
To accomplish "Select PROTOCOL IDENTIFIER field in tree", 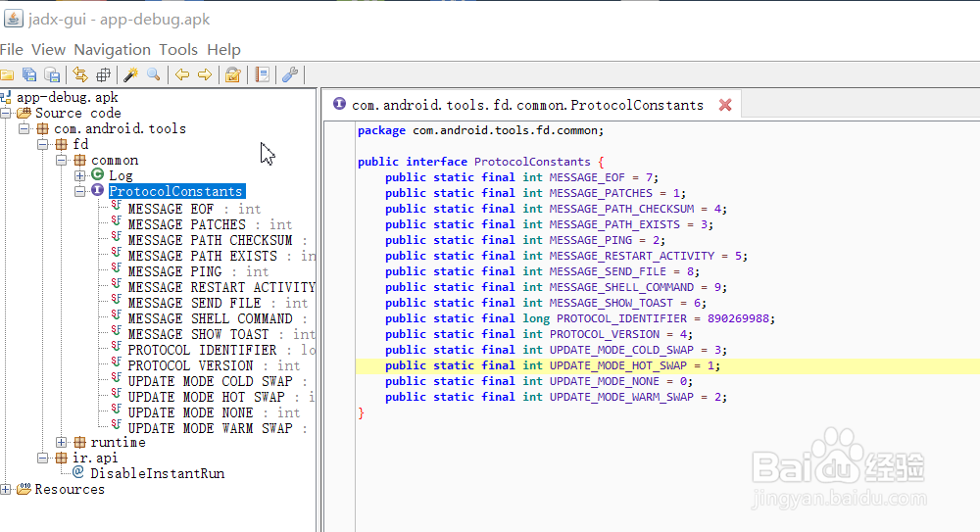I will point(221,350).
